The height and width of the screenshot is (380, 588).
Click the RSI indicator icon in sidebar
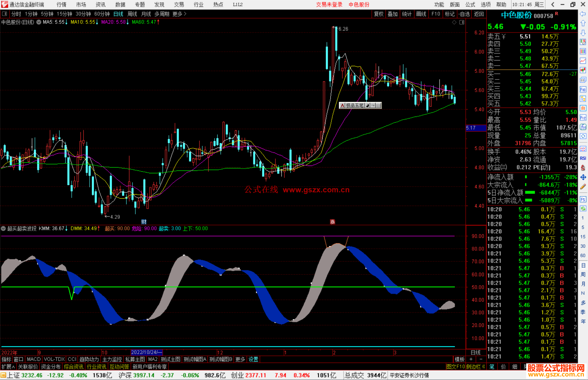[x=583, y=158]
